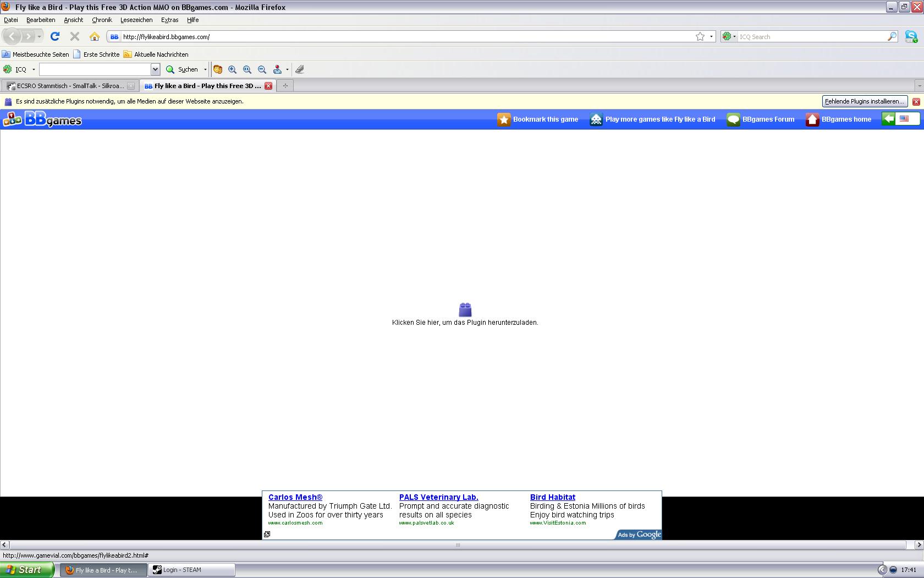Expand the search engine selector in search bar

coord(729,36)
